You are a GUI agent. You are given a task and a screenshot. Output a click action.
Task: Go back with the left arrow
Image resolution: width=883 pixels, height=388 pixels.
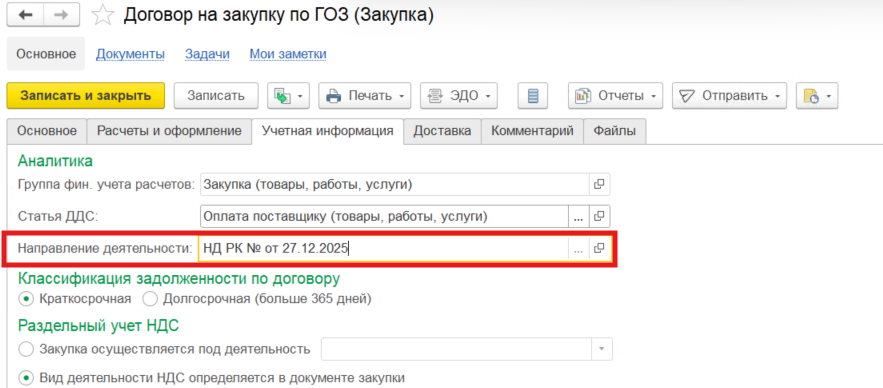[x=25, y=16]
